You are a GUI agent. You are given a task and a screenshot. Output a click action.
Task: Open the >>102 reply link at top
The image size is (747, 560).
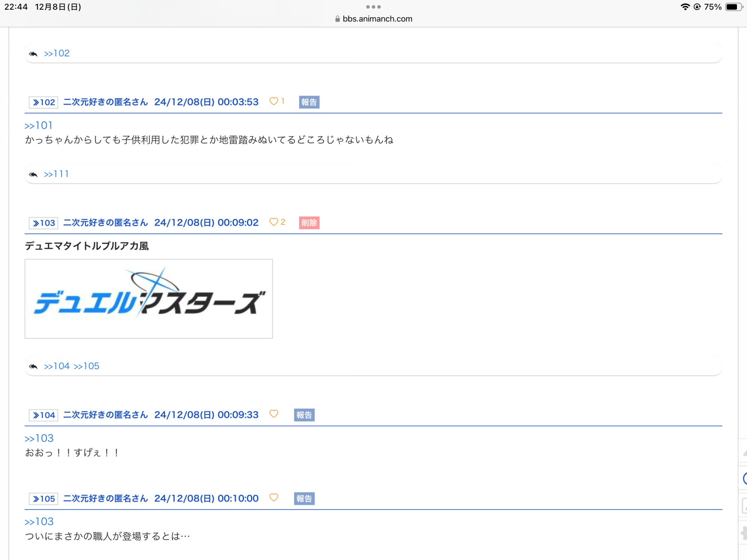coord(57,53)
